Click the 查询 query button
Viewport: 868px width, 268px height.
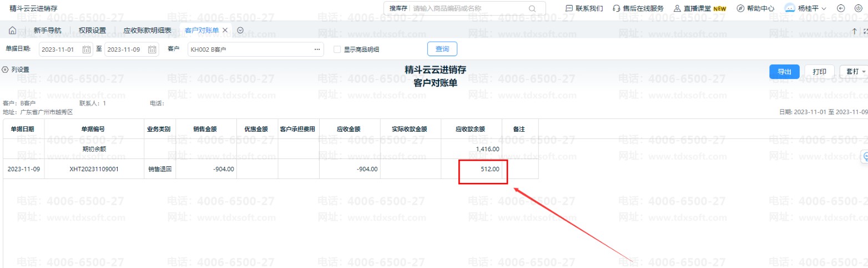click(442, 49)
